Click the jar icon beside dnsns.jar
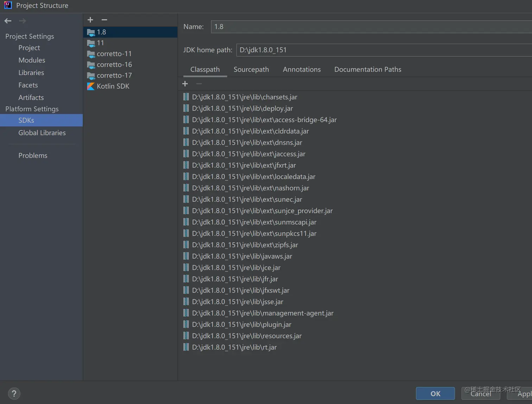The height and width of the screenshot is (404, 532). coord(186,142)
